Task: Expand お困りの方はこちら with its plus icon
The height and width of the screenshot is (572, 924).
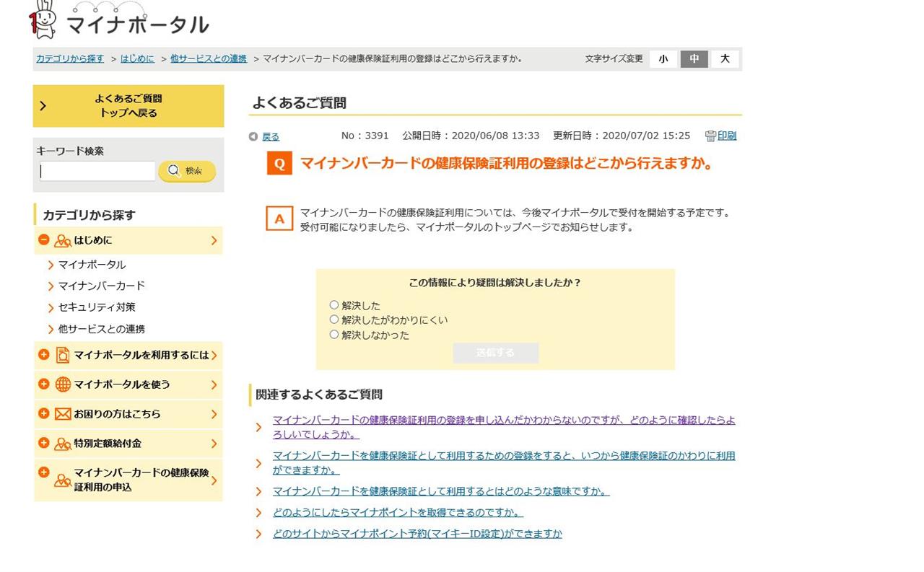Action: coord(44,414)
